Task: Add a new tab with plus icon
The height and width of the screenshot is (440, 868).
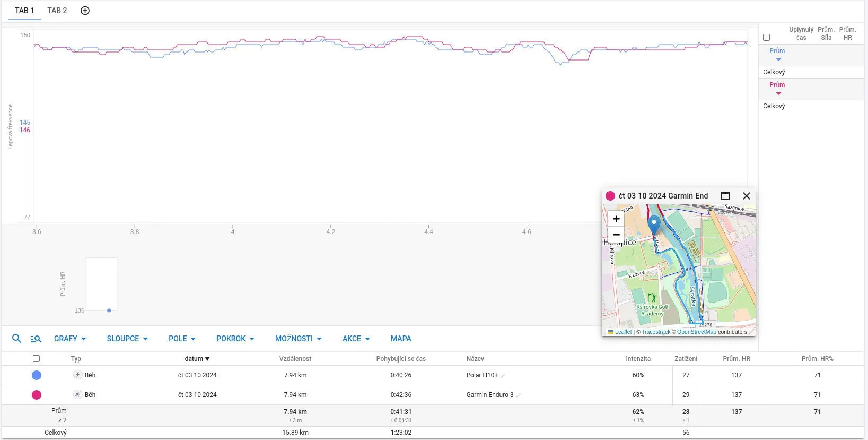Action: point(85,11)
